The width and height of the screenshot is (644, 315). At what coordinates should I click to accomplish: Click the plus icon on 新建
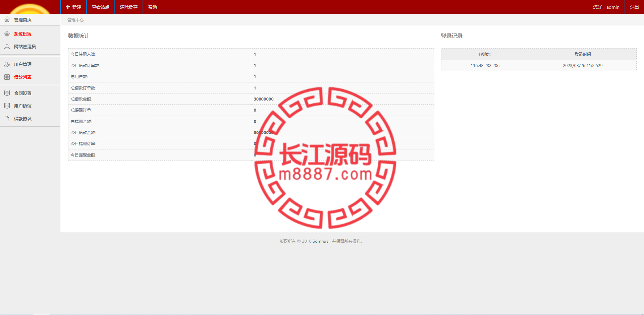point(68,7)
